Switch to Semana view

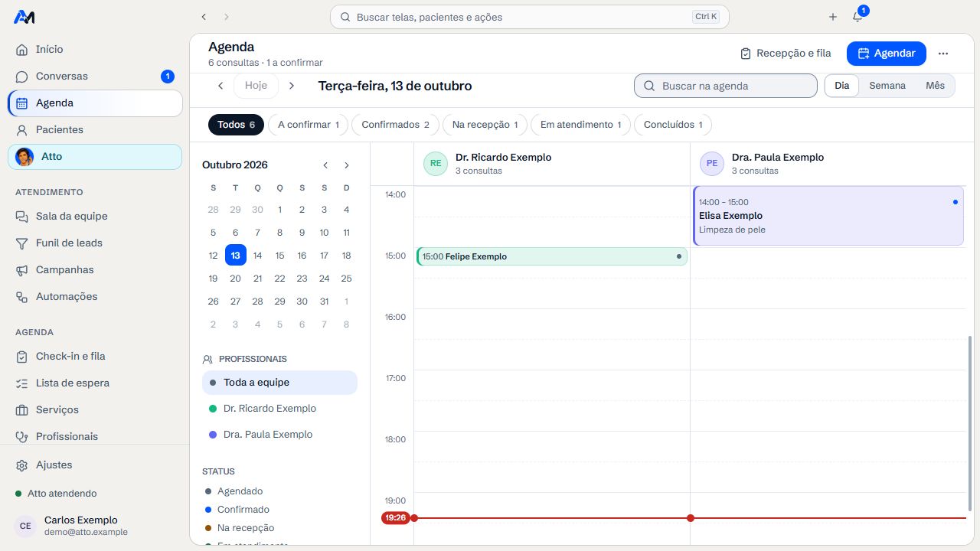click(x=887, y=86)
